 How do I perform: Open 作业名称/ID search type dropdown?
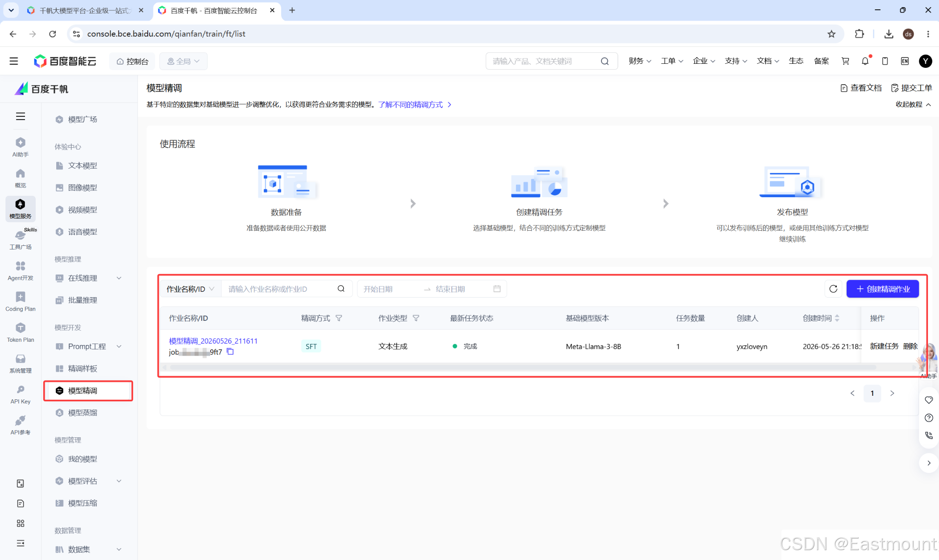tap(191, 289)
